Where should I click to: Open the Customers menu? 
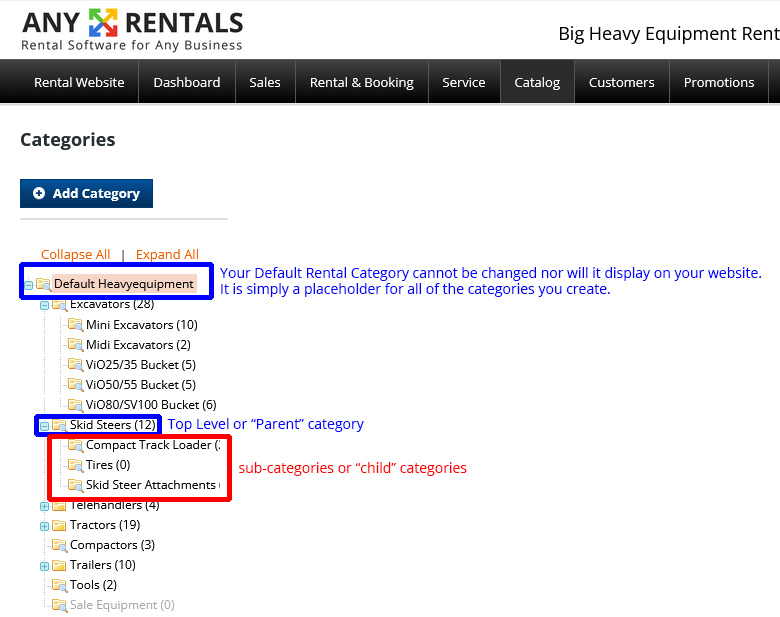(x=621, y=82)
